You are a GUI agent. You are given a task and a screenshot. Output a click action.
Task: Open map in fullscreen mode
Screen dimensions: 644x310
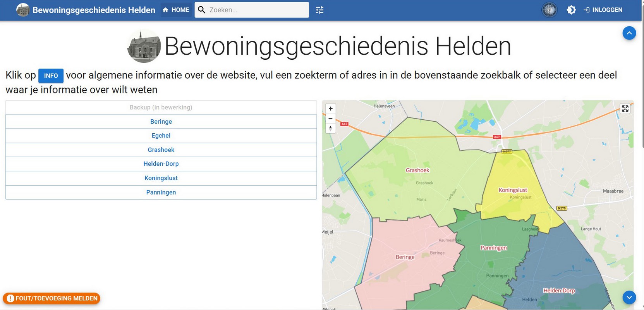point(625,109)
